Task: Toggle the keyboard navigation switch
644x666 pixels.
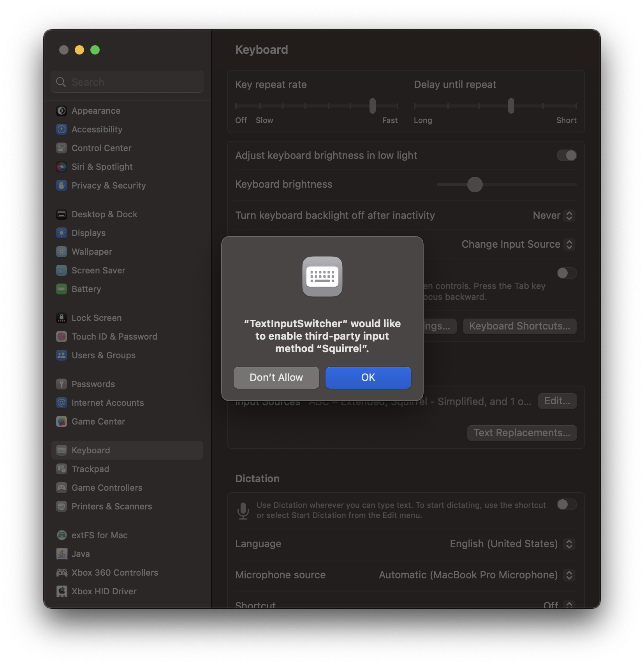Action: click(x=567, y=273)
